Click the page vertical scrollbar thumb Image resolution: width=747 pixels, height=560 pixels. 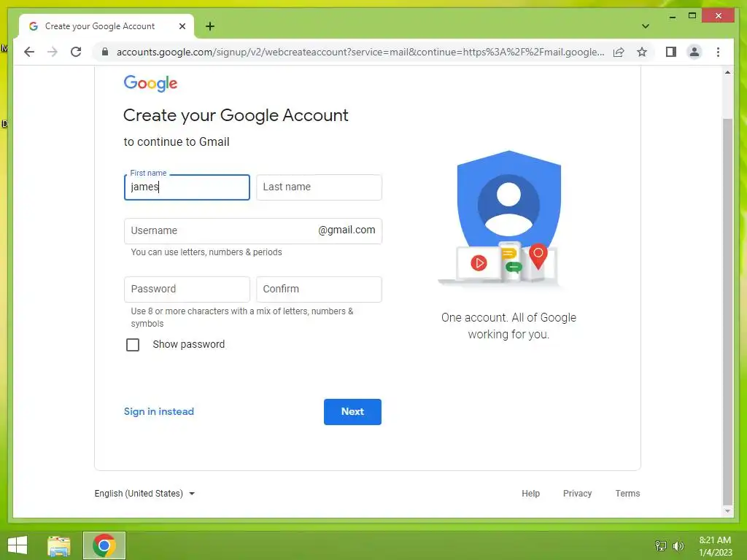coord(727,311)
